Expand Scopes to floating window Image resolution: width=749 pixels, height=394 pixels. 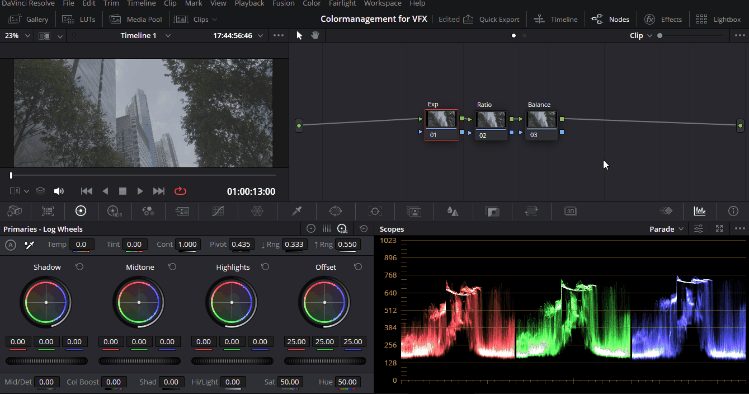[x=719, y=229]
